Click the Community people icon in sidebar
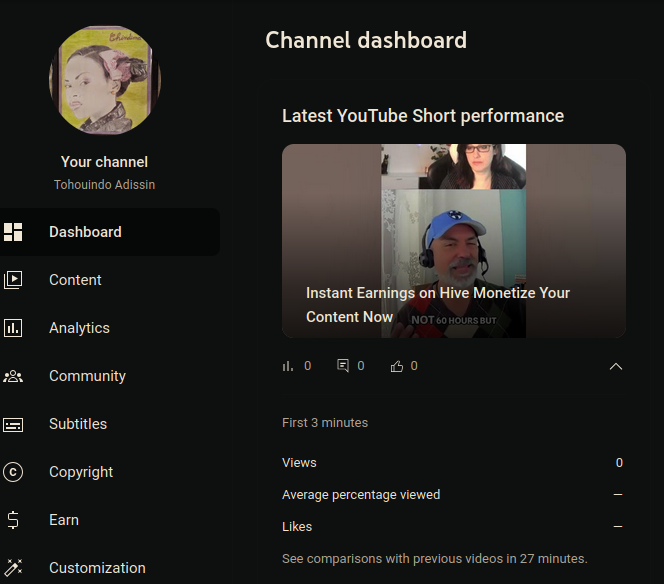The width and height of the screenshot is (664, 584). click(x=13, y=376)
